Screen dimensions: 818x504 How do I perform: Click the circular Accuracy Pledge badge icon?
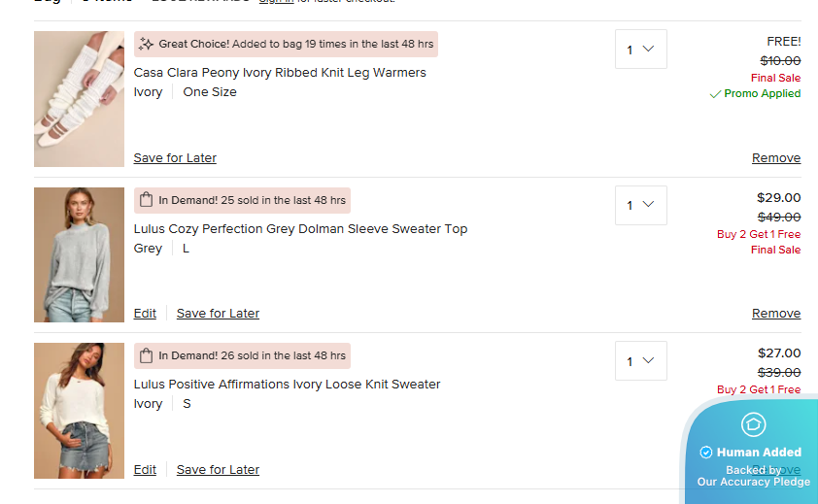[x=753, y=424]
